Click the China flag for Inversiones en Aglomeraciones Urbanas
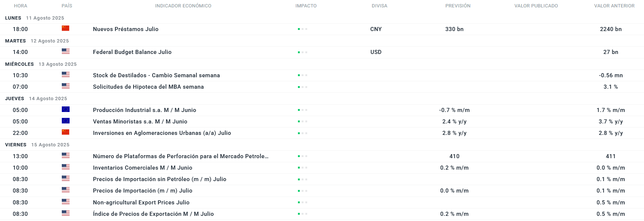The image size is (644, 221). pos(66,132)
